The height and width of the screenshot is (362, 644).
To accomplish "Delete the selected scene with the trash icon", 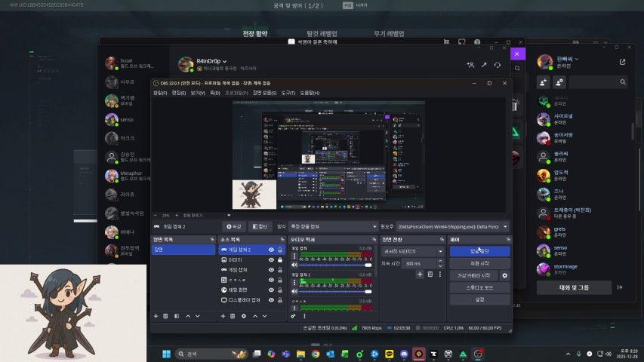I will [x=165, y=316].
